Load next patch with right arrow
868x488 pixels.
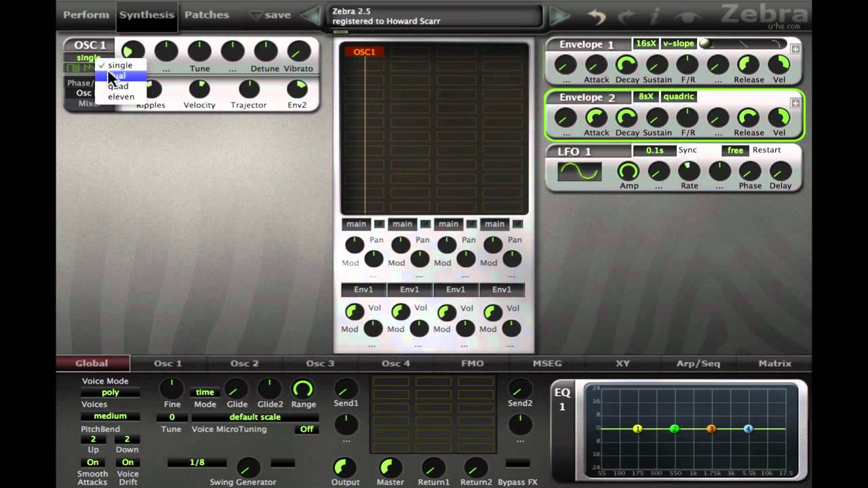[559, 16]
